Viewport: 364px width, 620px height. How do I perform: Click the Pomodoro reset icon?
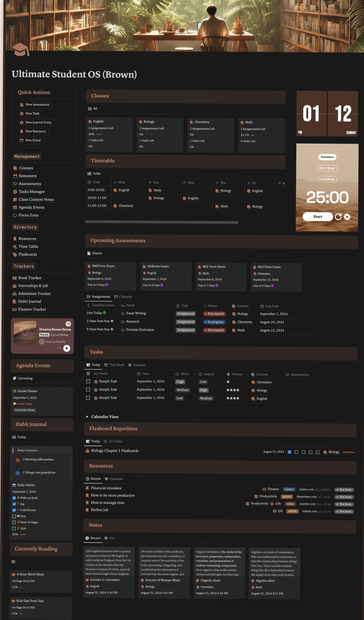pyautogui.click(x=338, y=217)
